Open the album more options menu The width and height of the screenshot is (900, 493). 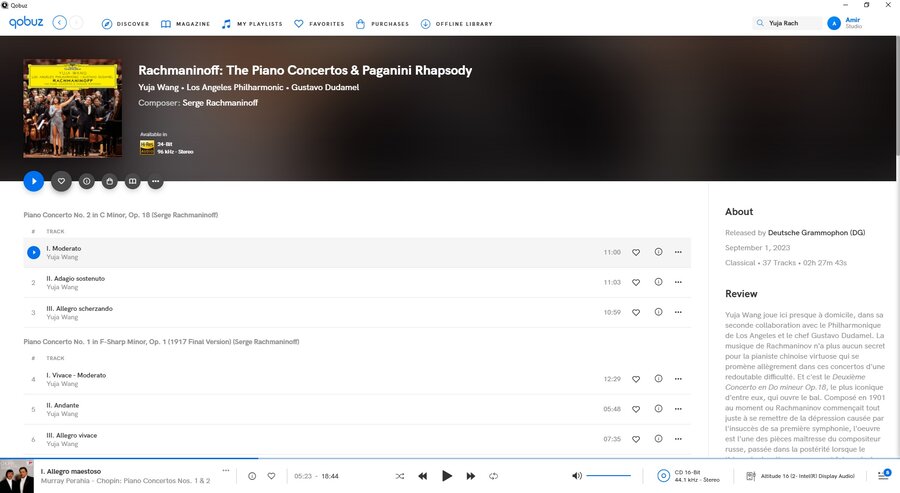pos(156,181)
